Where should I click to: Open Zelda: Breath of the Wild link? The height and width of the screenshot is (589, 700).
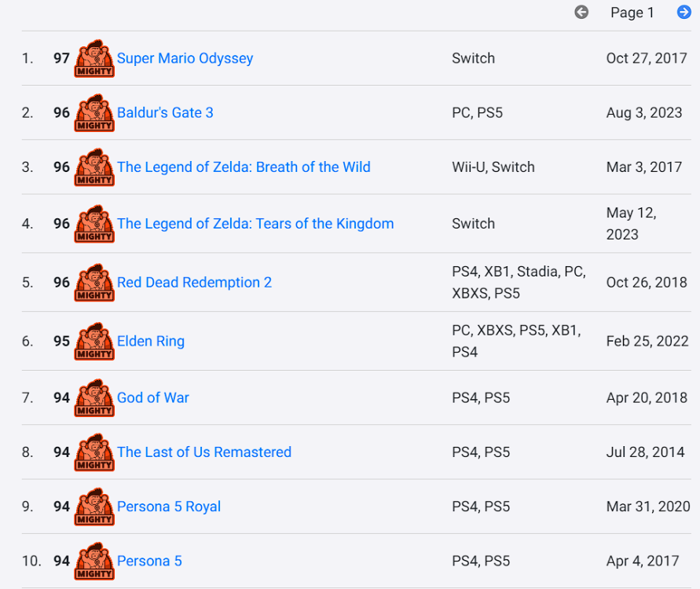coord(244,166)
